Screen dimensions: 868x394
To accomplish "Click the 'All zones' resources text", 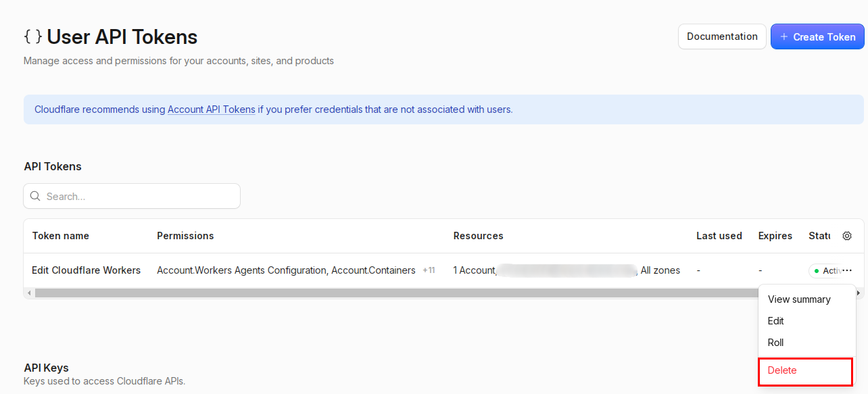I will [x=660, y=270].
